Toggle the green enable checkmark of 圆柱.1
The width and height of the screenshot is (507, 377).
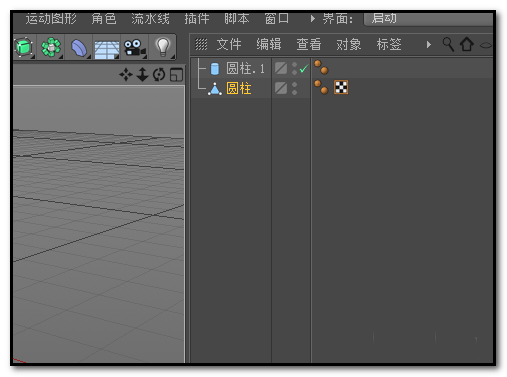(x=304, y=69)
